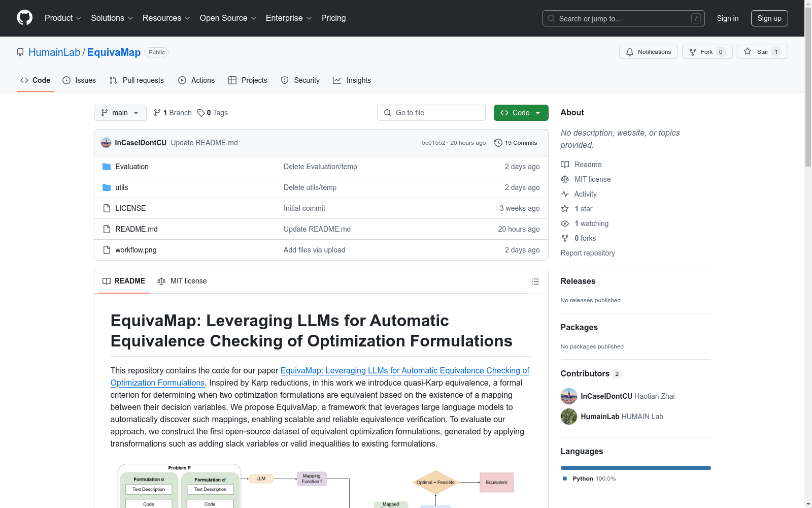Open the 19 Commits history link
This screenshot has height=508, width=812.
[516, 143]
